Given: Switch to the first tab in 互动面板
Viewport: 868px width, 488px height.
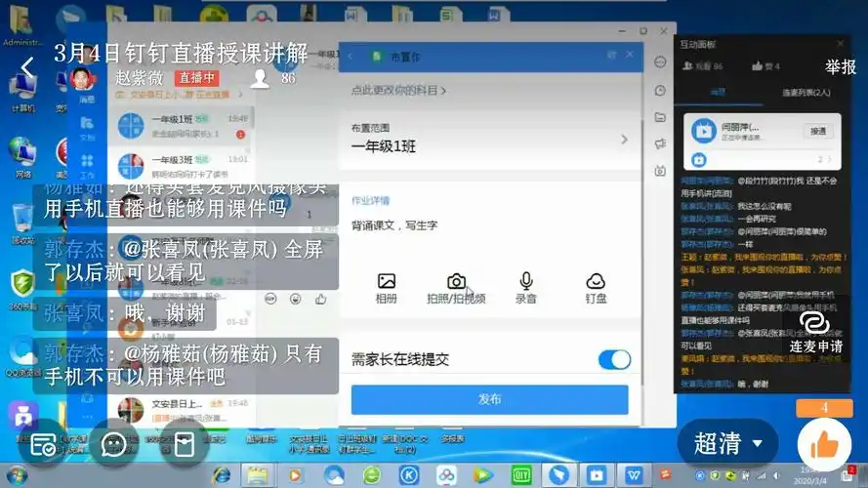Looking at the screenshot, I should click(x=718, y=93).
